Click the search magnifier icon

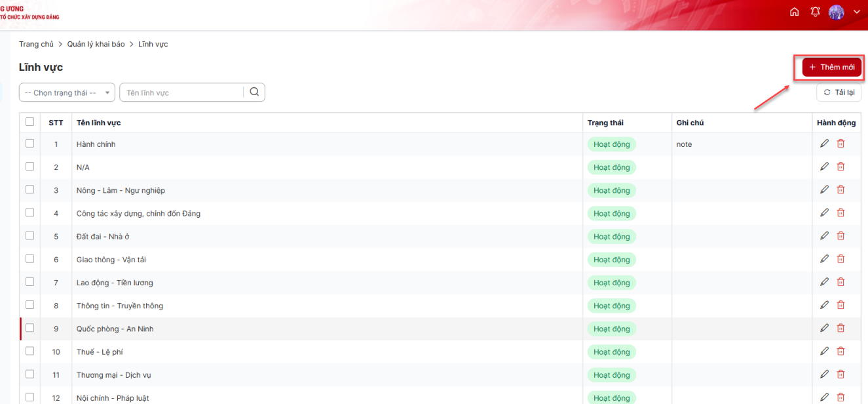pos(254,92)
